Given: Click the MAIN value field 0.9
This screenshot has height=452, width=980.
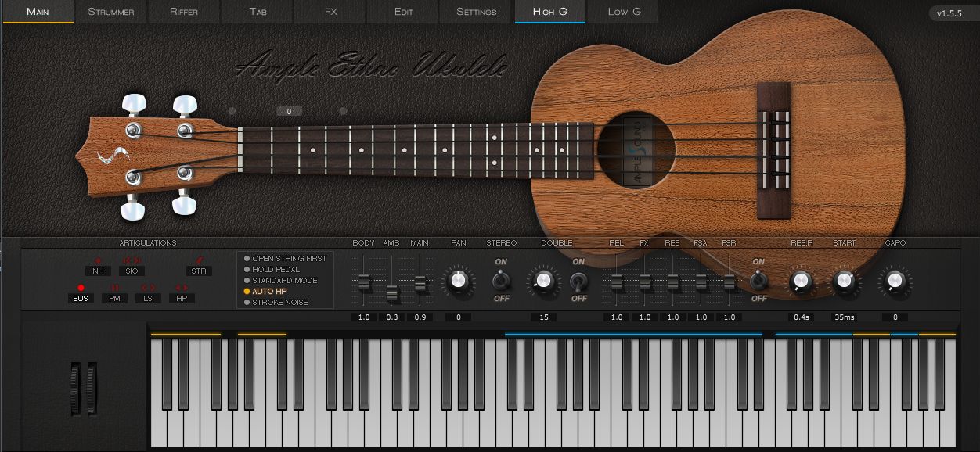Looking at the screenshot, I should [x=420, y=317].
